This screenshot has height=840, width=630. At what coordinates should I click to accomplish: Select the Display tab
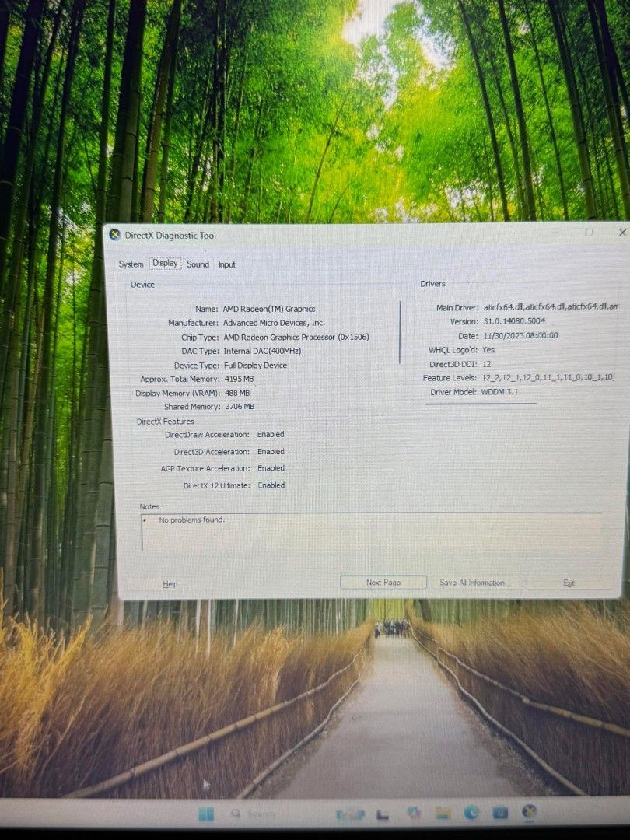click(x=165, y=263)
